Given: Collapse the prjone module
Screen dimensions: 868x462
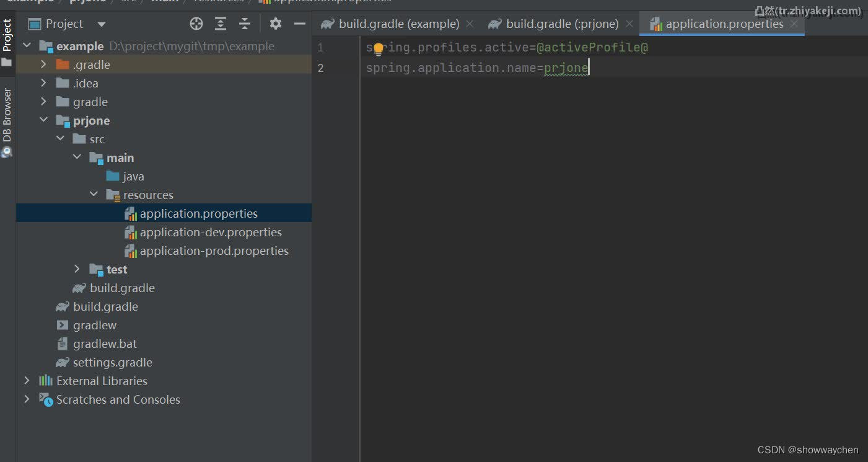Looking at the screenshot, I should [x=43, y=120].
